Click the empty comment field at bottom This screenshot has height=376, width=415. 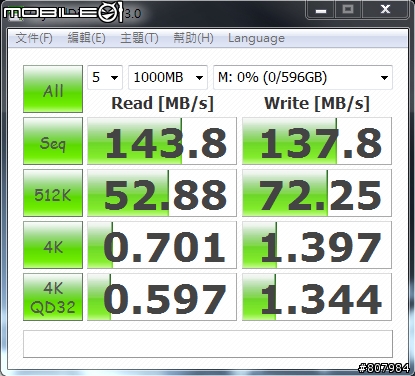(208, 344)
